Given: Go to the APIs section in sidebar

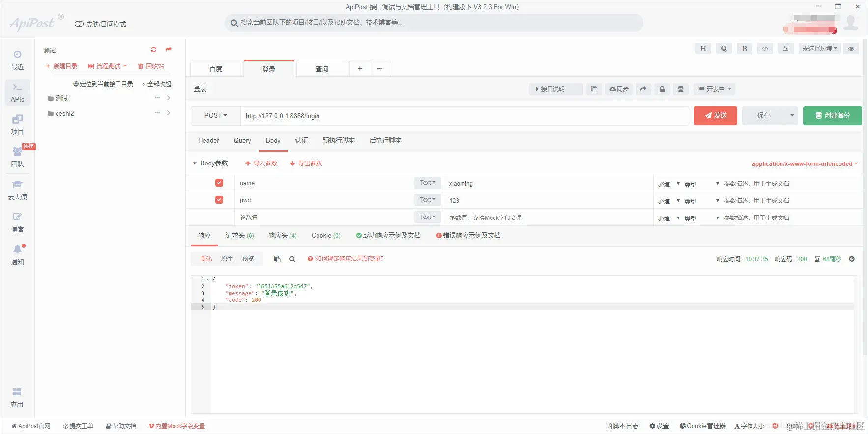Looking at the screenshot, I should tap(17, 92).
